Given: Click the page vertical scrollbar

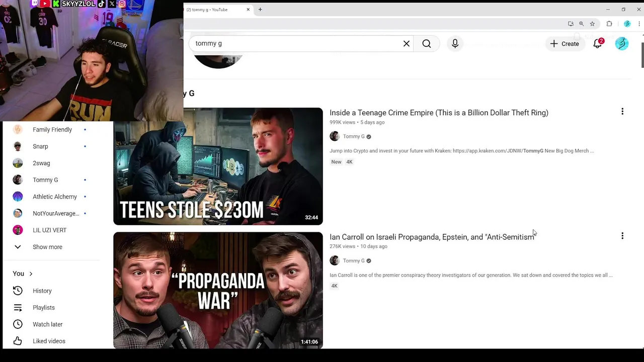Looking at the screenshot, I should pos(642,55).
